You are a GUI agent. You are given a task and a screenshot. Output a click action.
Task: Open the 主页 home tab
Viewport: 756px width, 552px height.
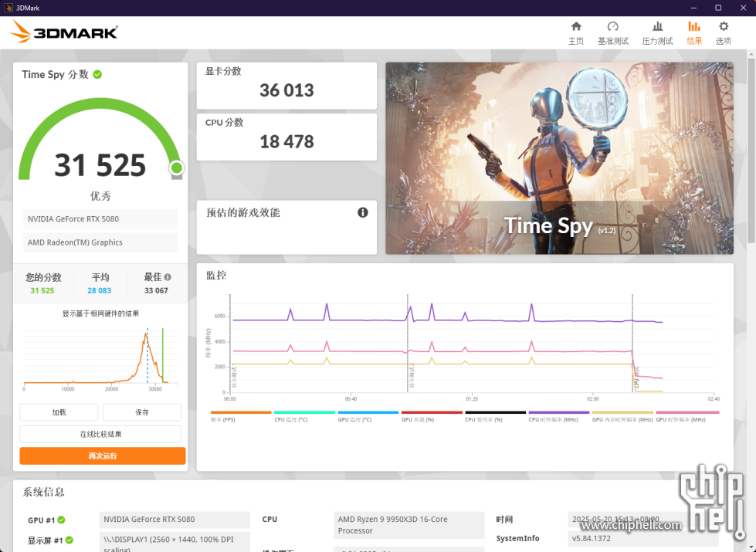pos(575,32)
